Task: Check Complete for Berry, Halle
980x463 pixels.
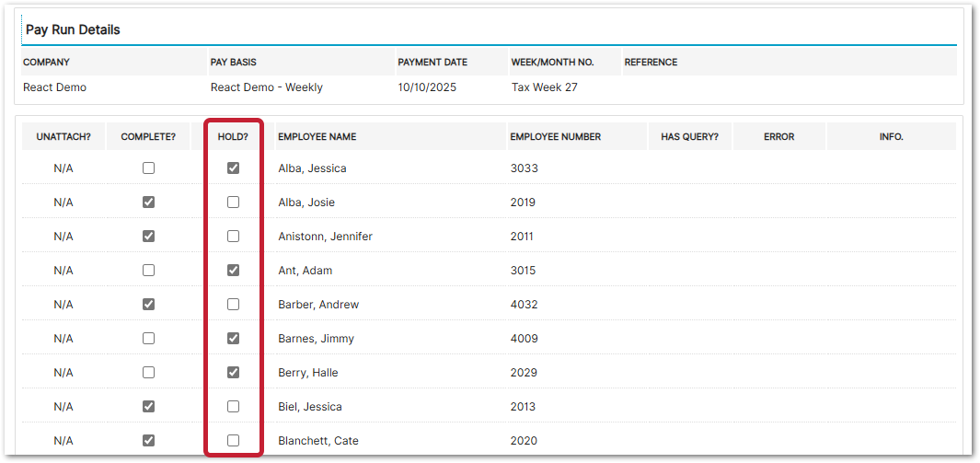Action: (x=149, y=373)
